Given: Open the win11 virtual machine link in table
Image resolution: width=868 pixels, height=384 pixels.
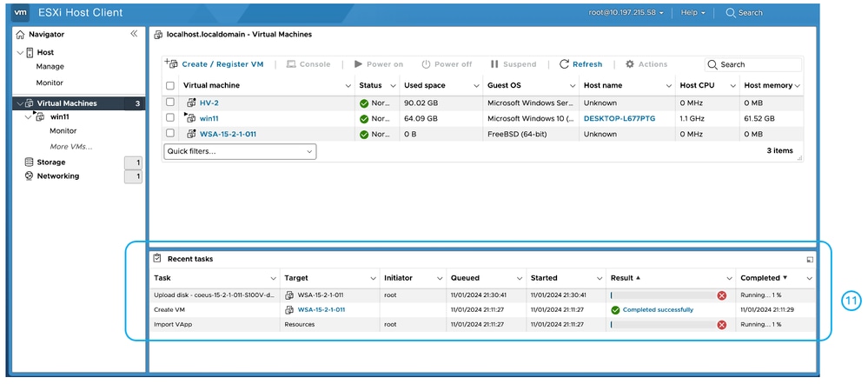Looking at the screenshot, I should [x=209, y=118].
